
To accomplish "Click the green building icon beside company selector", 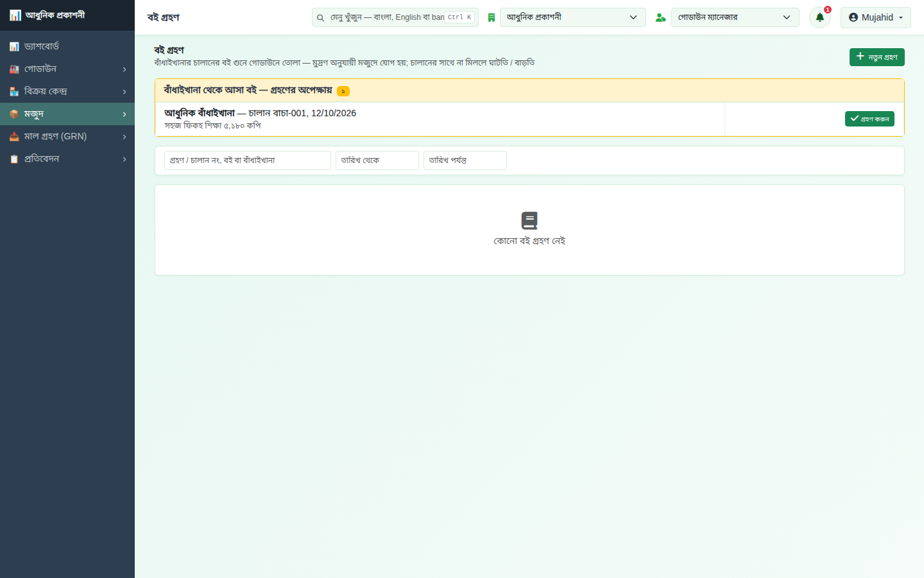I will pyautogui.click(x=492, y=18).
